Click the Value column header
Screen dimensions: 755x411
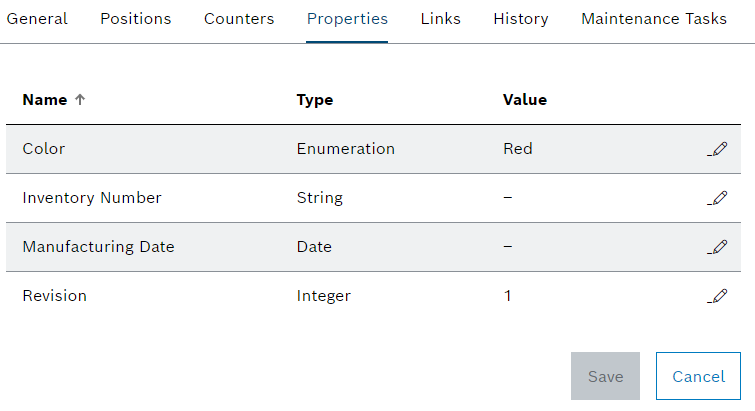point(525,100)
